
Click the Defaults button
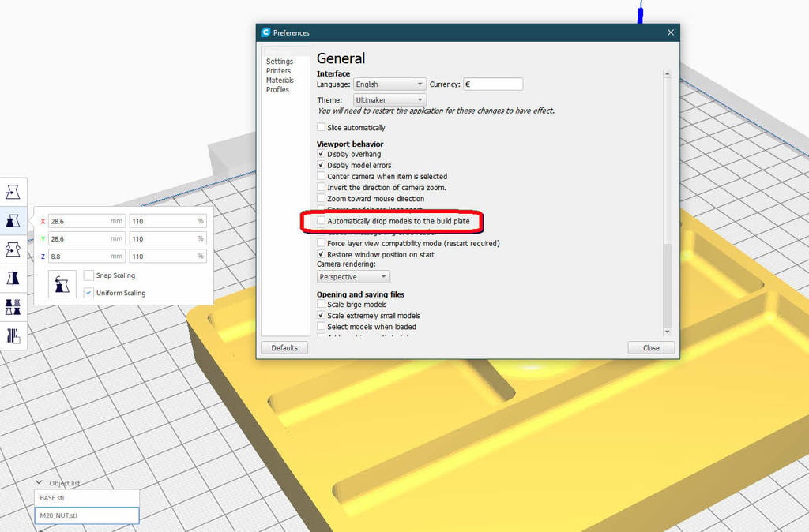(x=284, y=348)
